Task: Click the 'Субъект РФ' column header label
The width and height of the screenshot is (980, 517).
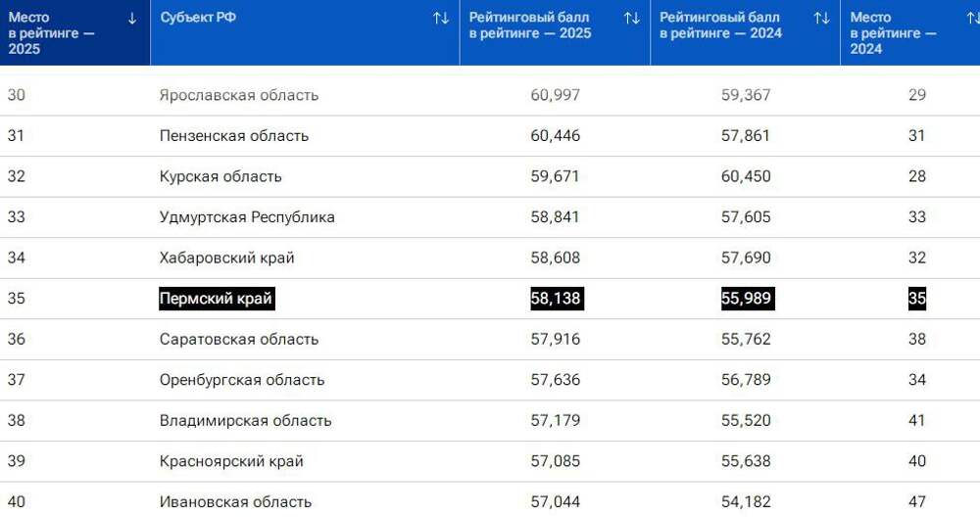Action: 198,18
